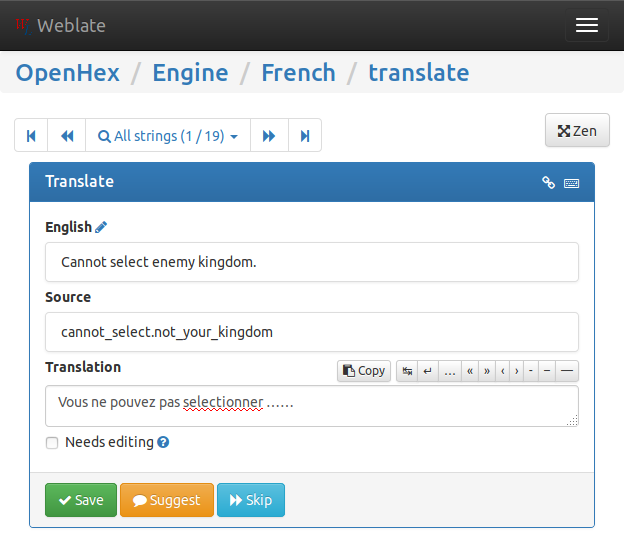Insert ellipsis character
624x540 pixels.
click(450, 371)
